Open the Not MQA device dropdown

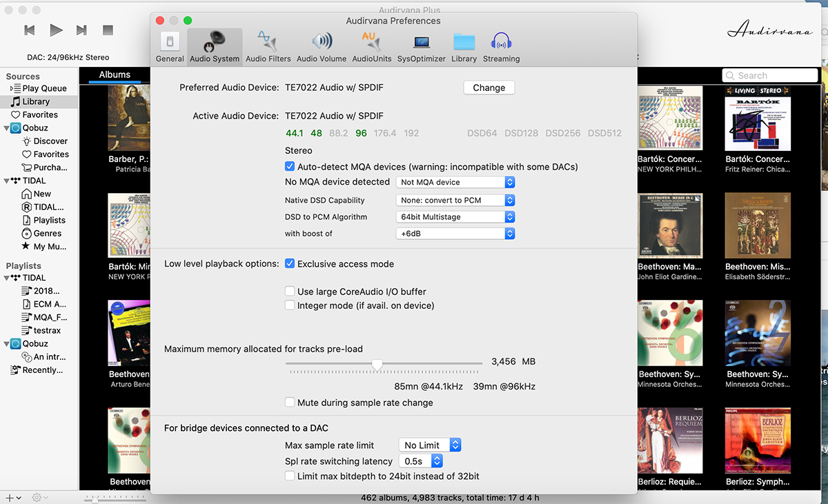pyautogui.click(x=455, y=182)
